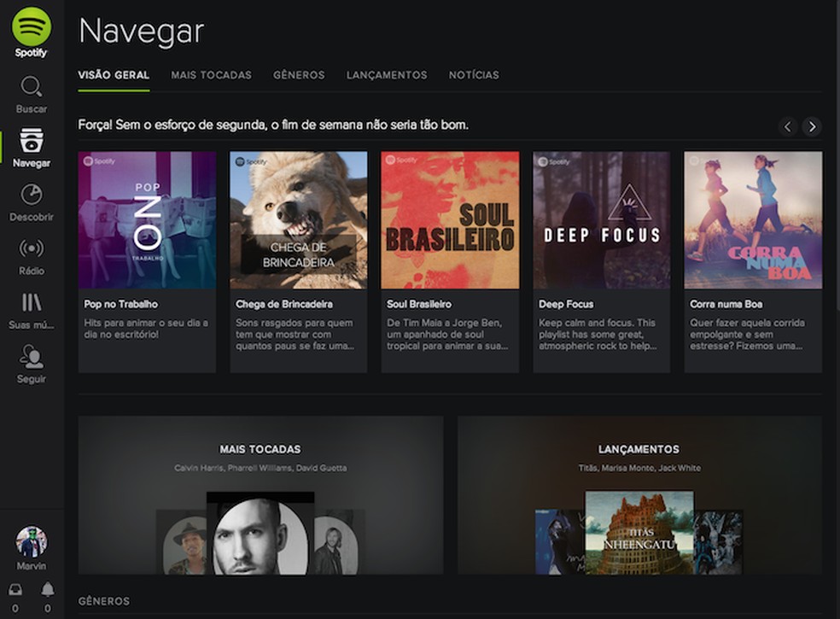Click 'Keep calm and focus' description
The image size is (840, 619).
598,335
